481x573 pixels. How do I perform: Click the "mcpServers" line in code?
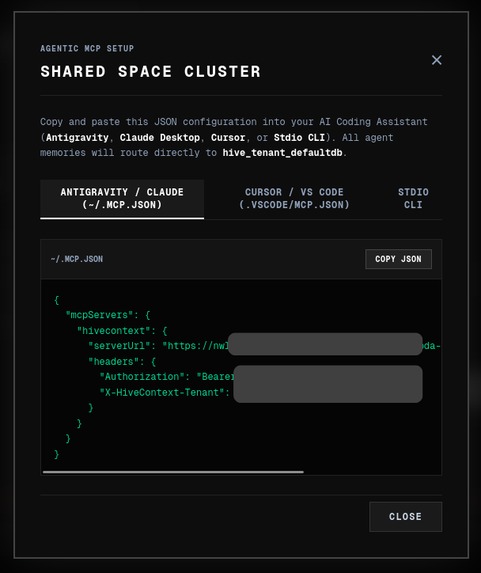(108, 315)
